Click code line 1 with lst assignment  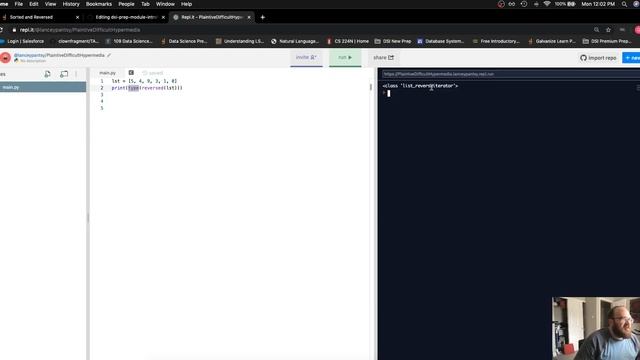coord(144,81)
